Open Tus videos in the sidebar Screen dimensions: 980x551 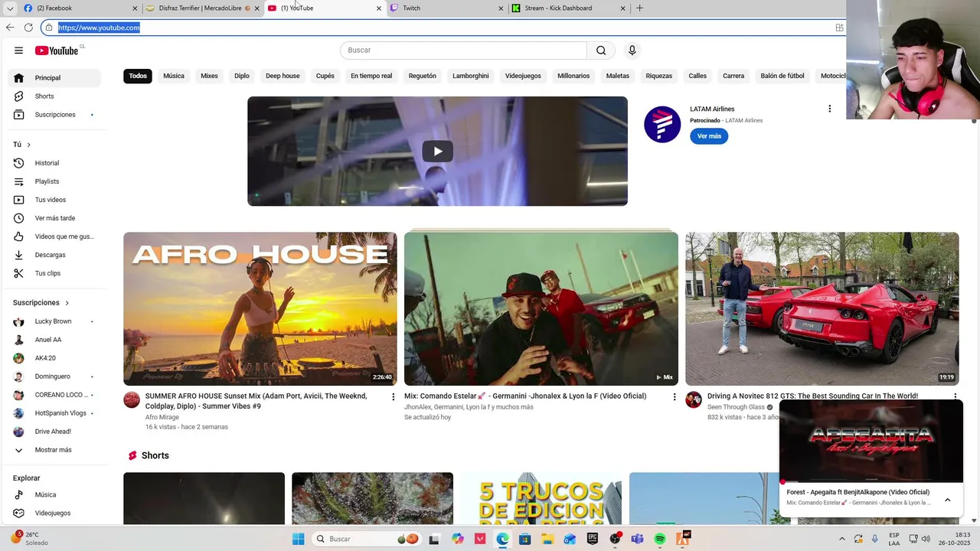tap(54, 200)
